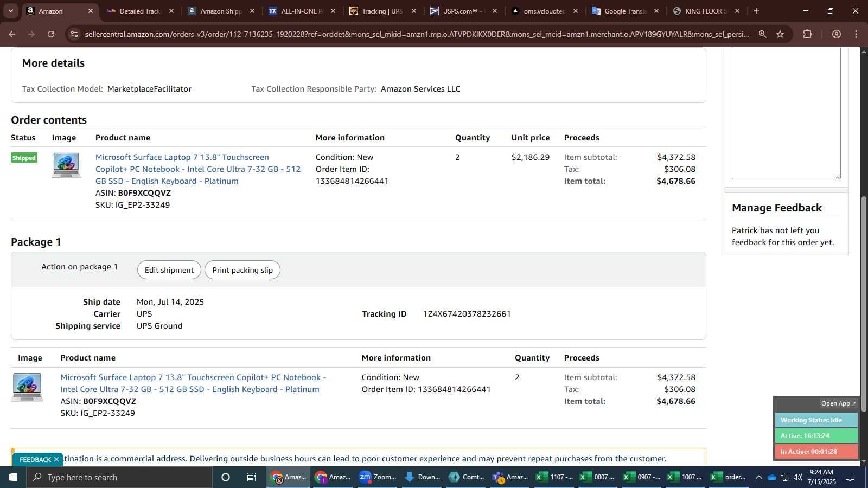This screenshot has width=868, height=488.
Task: Click the green Shipped status badge
Action: [24, 158]
